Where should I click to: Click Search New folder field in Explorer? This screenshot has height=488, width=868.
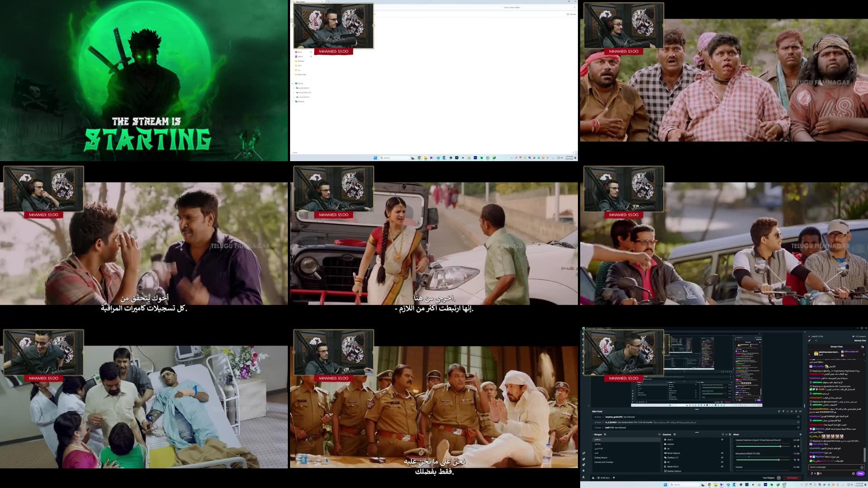tap(539, 7)
